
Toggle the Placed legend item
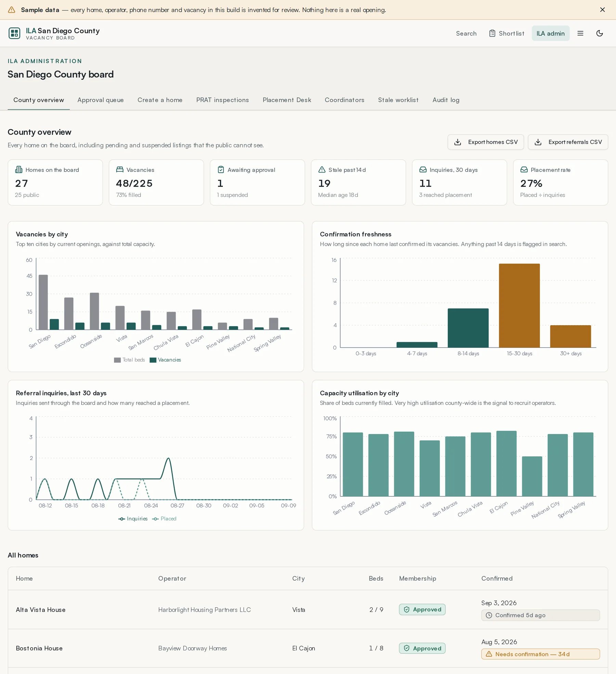click(164, 519)
